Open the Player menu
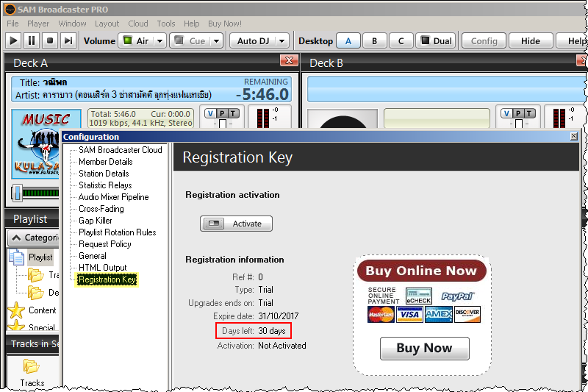 [x=38, y=24]
